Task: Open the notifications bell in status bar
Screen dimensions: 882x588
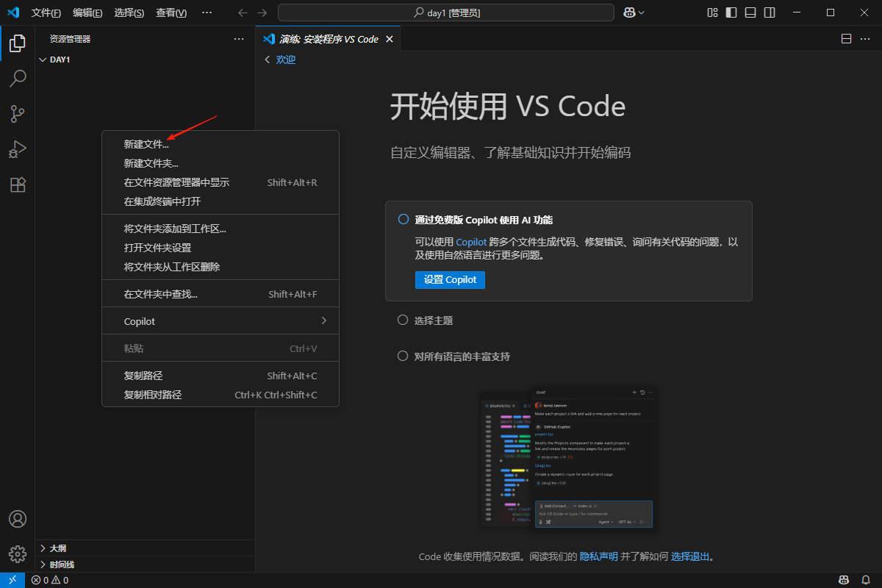Action: (x=865, y=580)
